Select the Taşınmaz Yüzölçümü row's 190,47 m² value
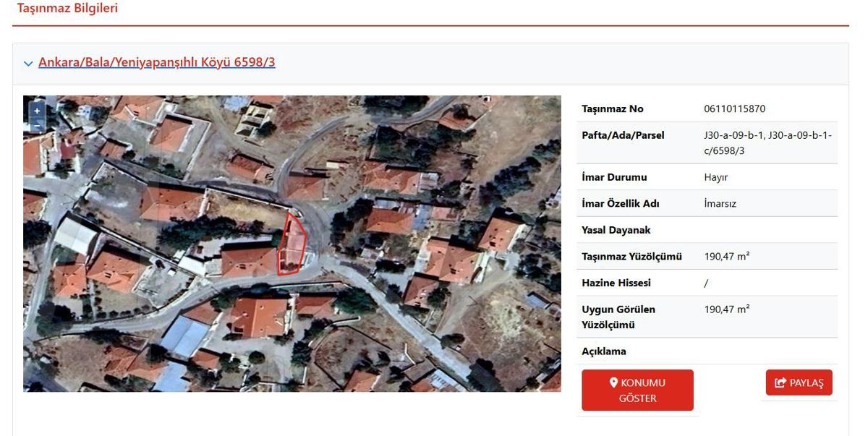868x436 pixels. 727,257
